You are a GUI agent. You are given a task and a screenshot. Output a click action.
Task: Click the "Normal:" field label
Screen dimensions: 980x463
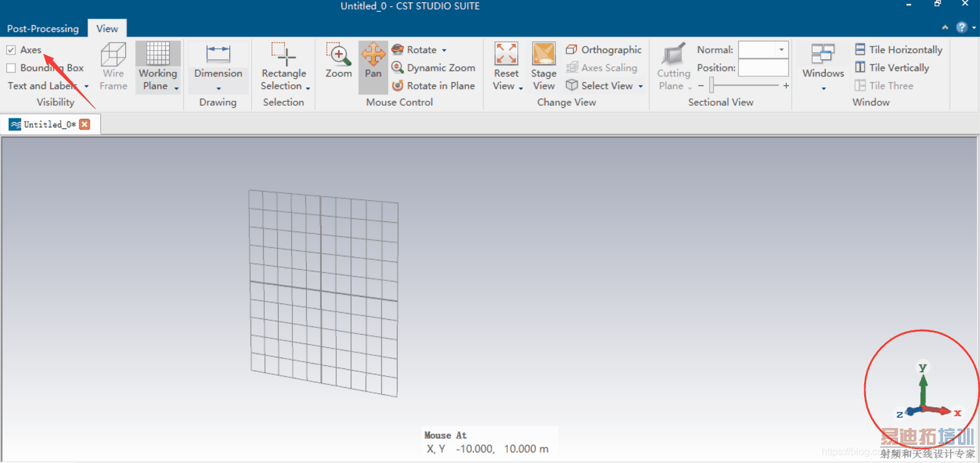point(715,49)
